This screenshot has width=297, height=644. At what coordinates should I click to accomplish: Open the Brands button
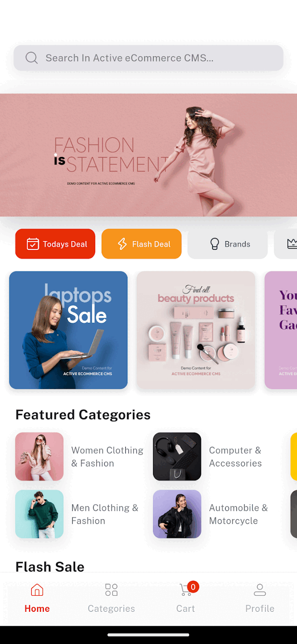[228, 244]
